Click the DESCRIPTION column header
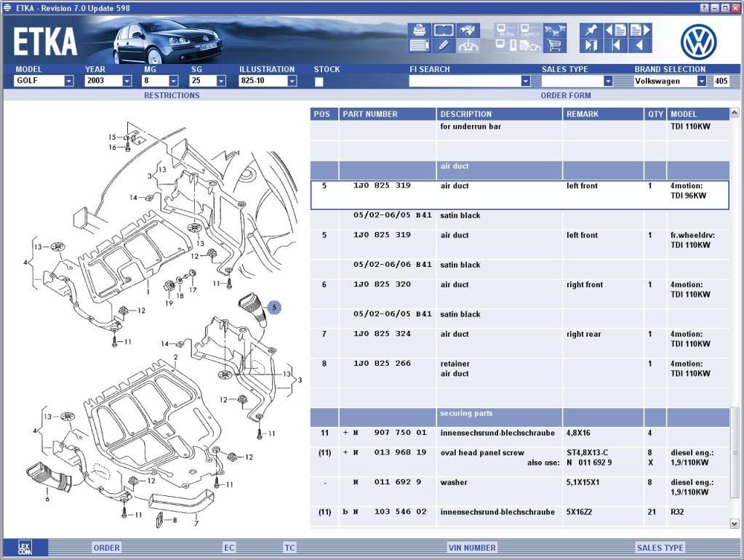The width and height of the screenshot is (744, 560). [499, 114]
